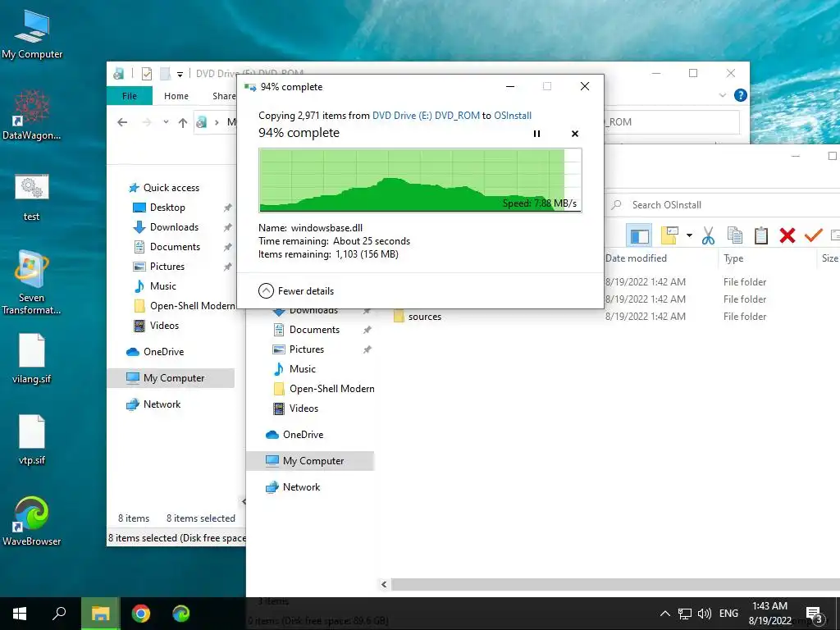Select My Computer in OSInstall window sidebar

310,461
